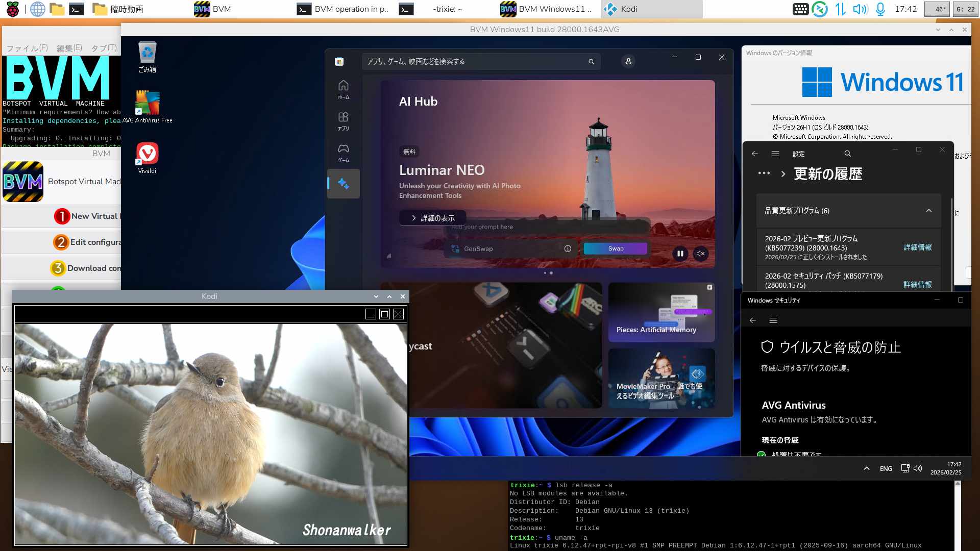Open Apps section in Store sidebar
Viewport: 980px width, 551px height.
coord(344,121)
